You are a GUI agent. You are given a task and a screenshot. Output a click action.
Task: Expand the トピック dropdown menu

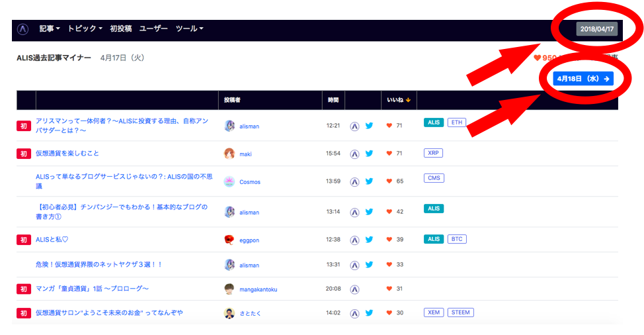(x=85, y=29)
